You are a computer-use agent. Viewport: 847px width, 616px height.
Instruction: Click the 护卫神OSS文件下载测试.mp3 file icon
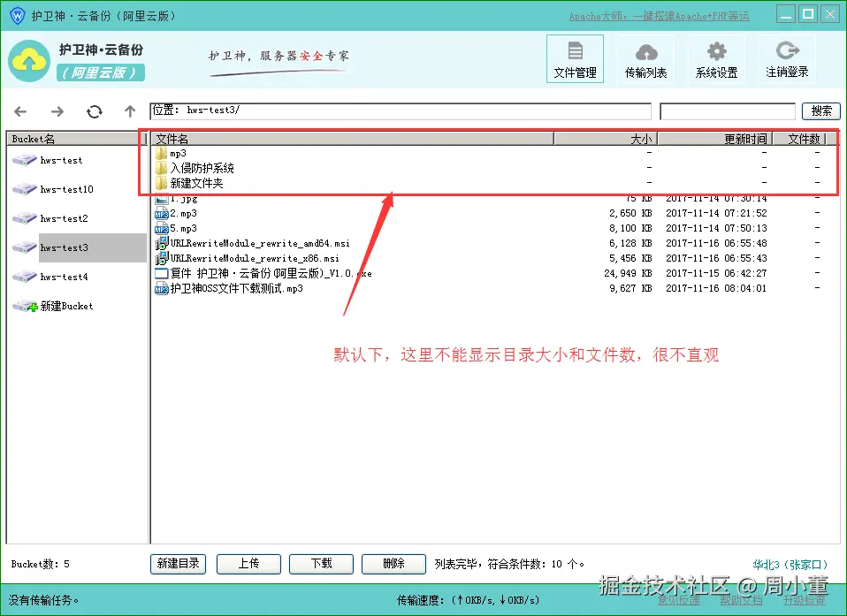[162, 289]
